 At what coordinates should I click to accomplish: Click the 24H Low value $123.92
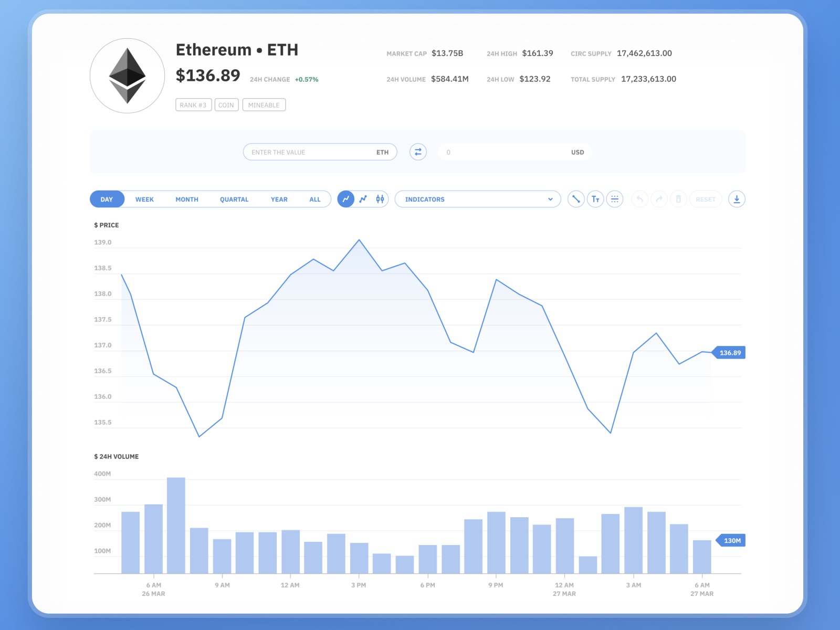coord(535,79)
